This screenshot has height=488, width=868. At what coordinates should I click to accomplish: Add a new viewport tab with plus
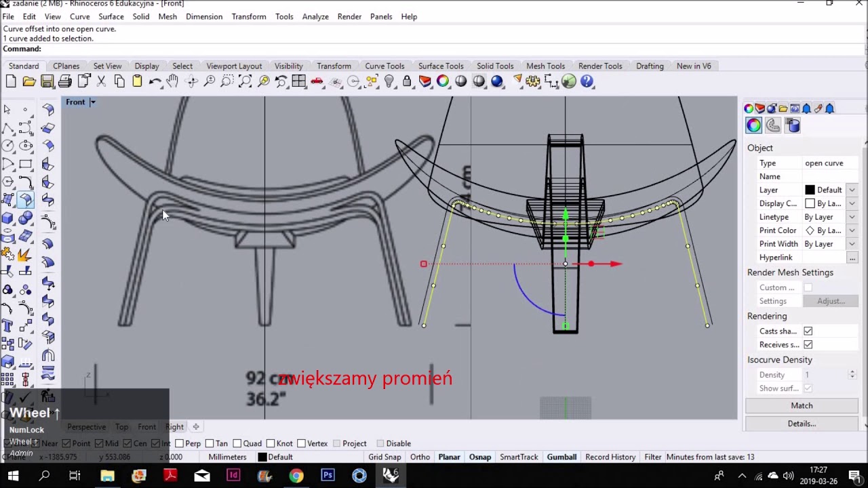coord(196,427)
